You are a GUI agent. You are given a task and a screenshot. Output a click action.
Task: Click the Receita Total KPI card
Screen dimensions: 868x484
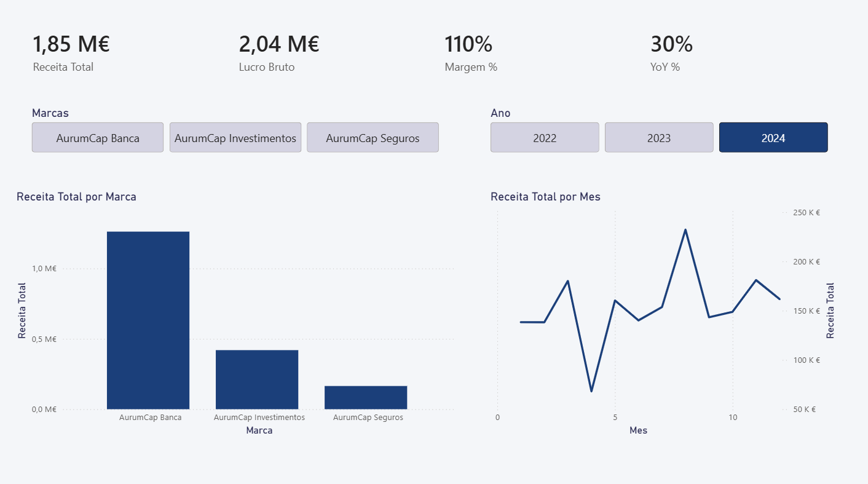pyautogui.click(x=71, y=53)
